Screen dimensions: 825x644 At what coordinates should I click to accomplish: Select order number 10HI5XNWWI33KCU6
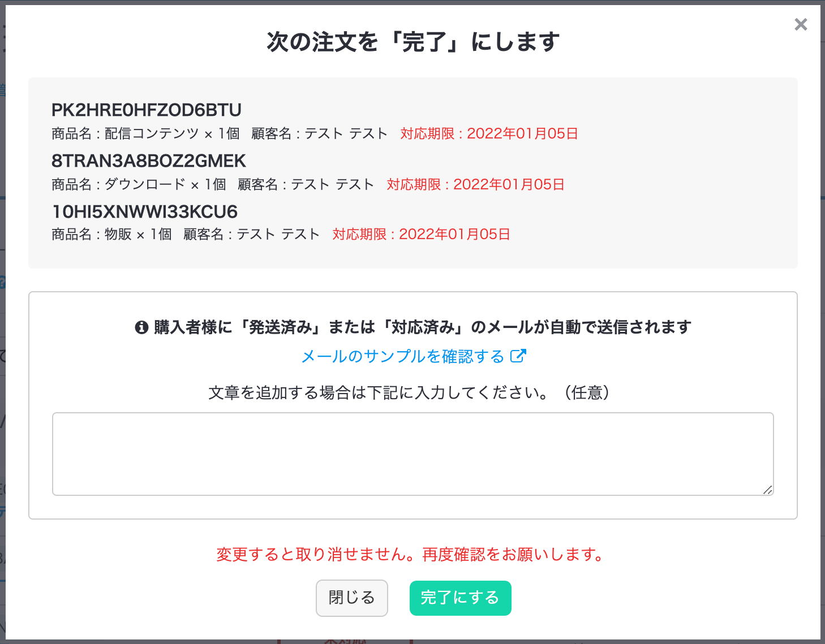144,211
